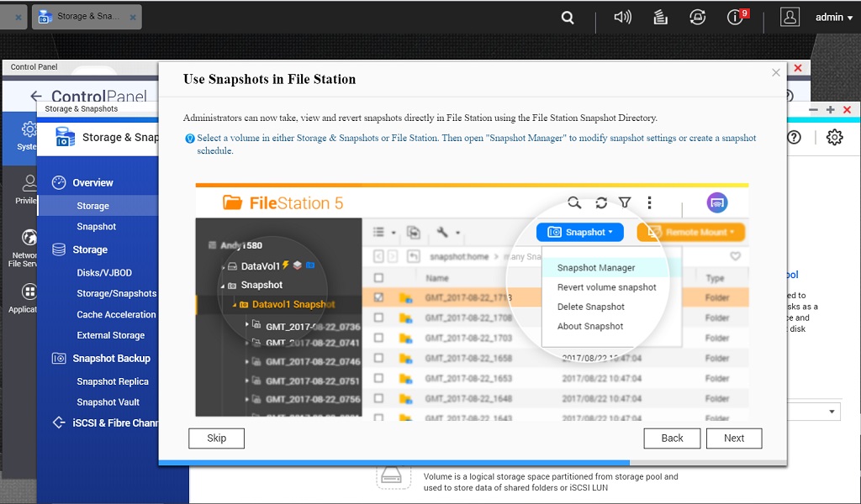Viewport: 861px width, 504px height.
Task: Open the admin account dropdown menu
Action: (833, 18)
